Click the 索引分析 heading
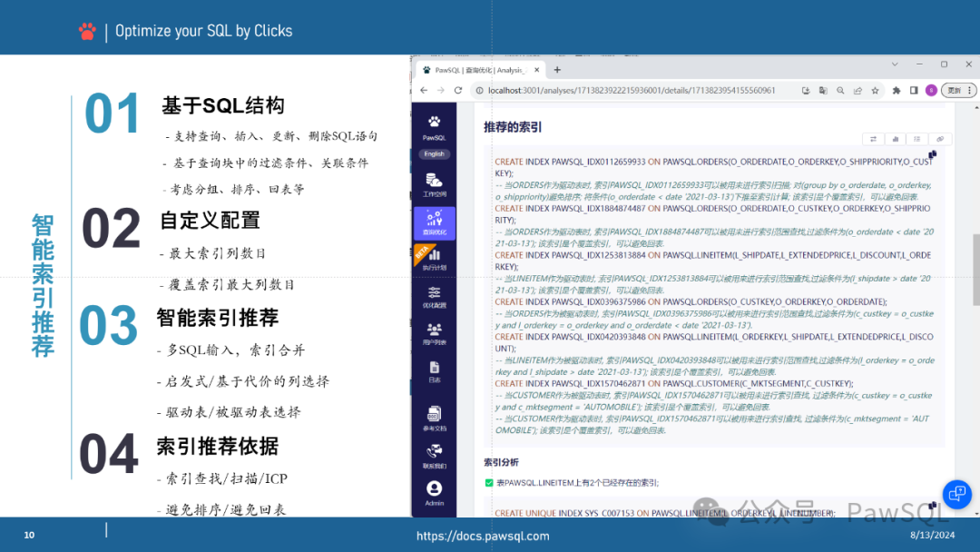980x552 pixels. coord(501,462)
